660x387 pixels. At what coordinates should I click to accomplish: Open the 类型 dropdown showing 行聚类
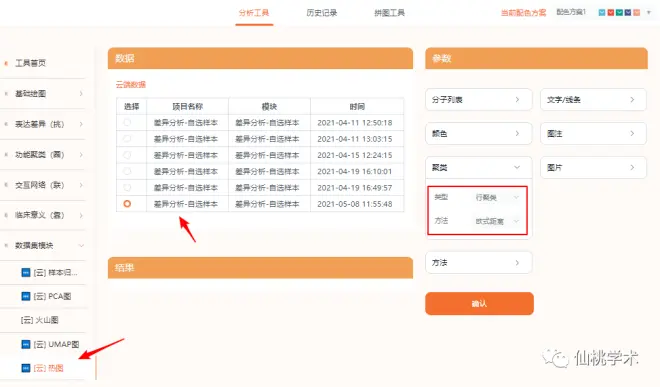pos(497,198)
